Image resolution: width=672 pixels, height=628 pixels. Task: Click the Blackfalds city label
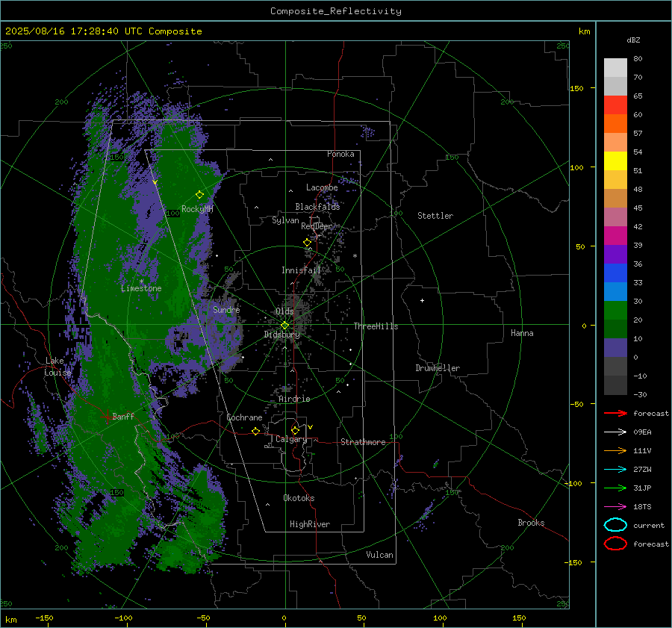click(317, 207)
